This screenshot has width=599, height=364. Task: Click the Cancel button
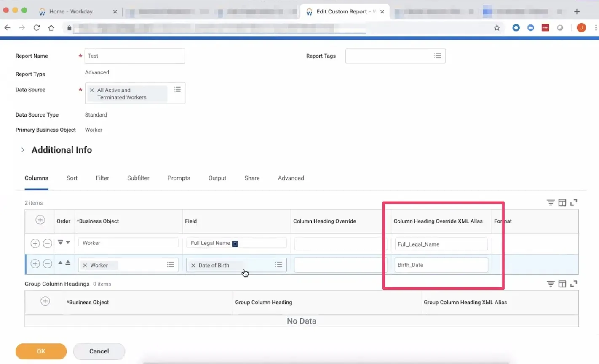(99, 351)
